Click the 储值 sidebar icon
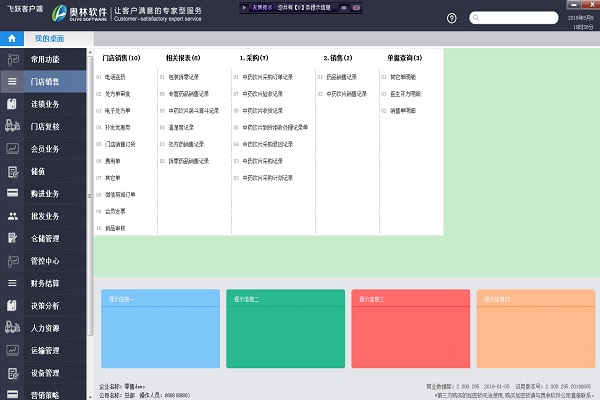Screen dimensions: 600x400 coord(12,171)
